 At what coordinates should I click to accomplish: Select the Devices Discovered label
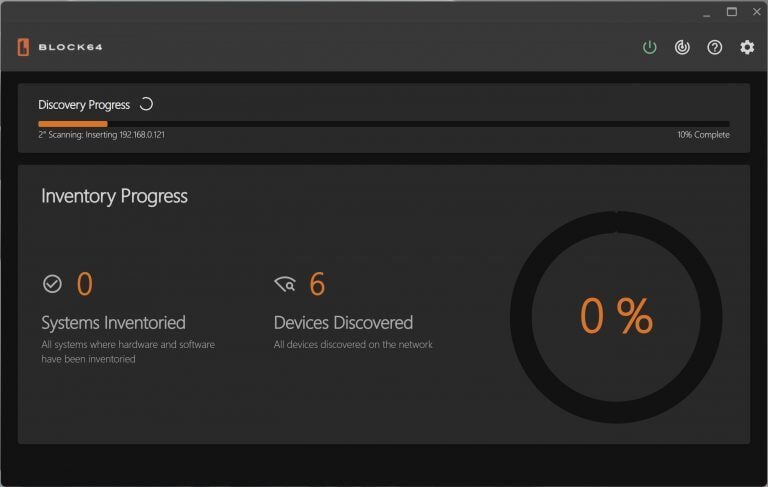(x=343, y=323)
